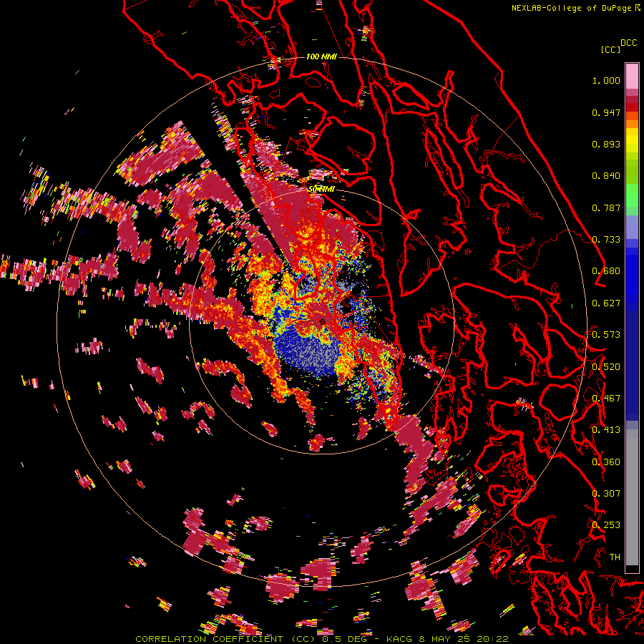Click the 0.680 scale value

606,271
